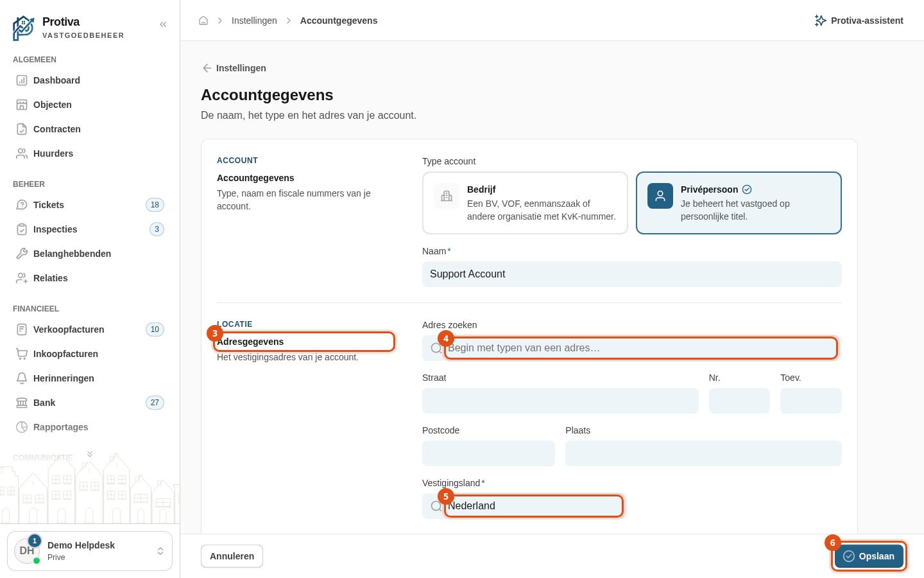Click the Toev. addition field
The height and width of the screenshot is (578, 924).
(811, 401)
